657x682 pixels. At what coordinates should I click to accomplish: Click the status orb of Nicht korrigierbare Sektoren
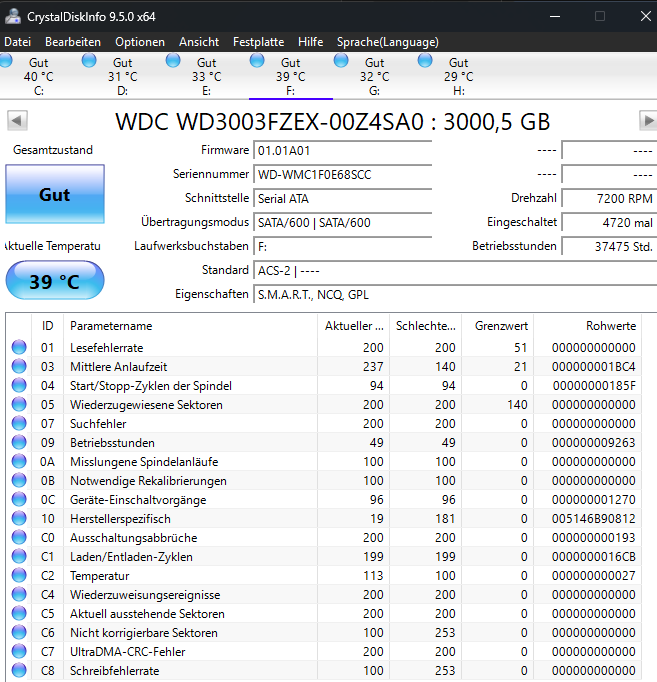click(x=19, y=632)
